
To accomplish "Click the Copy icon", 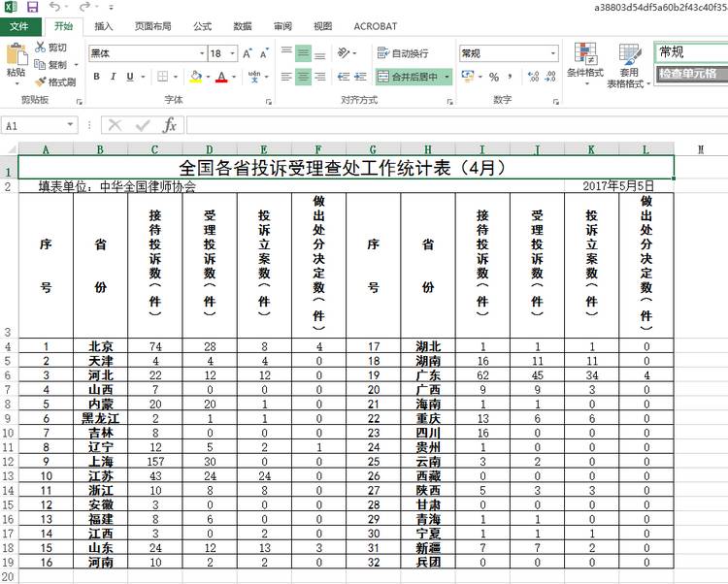I will click(40, 64).
